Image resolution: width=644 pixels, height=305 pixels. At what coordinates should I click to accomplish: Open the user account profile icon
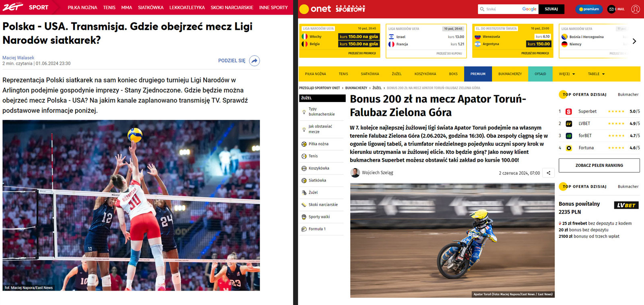636,9
